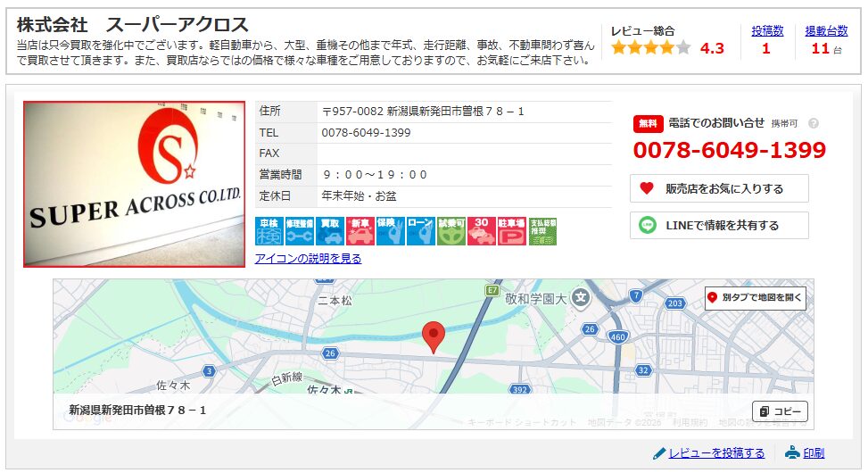The width and height of the screenshot is (868, 473).
Task: Click the 修理整備 wrench icon
Action: (299, 231)
